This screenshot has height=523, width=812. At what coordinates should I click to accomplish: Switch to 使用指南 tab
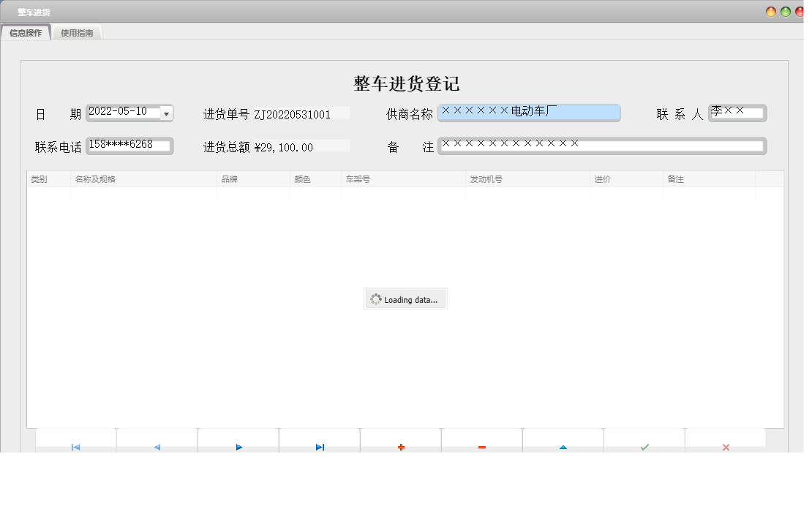77,33
